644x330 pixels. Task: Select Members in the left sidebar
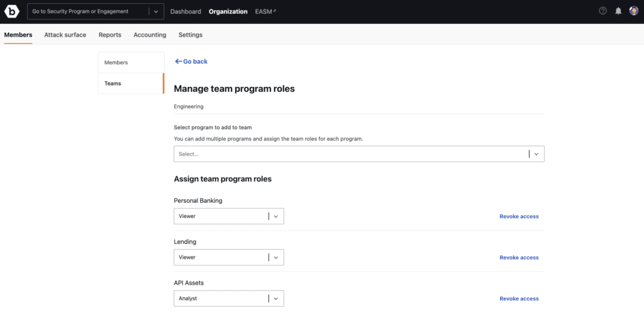click(116, 63)
